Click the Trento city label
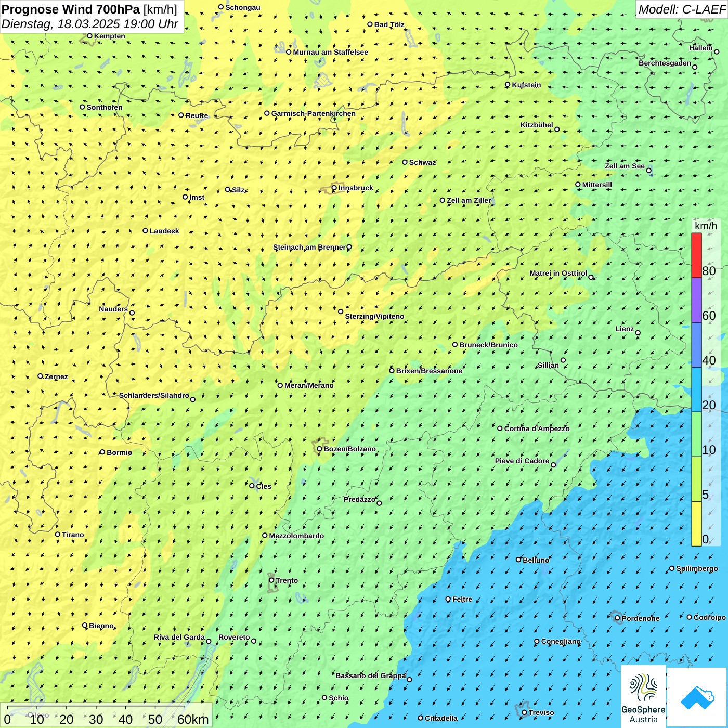The height and width of the screenshot is (728, 728). (x=287, y=580)
